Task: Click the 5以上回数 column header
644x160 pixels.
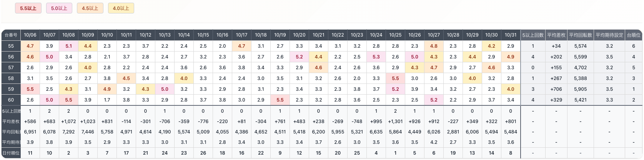Action: tap(533, 35)
